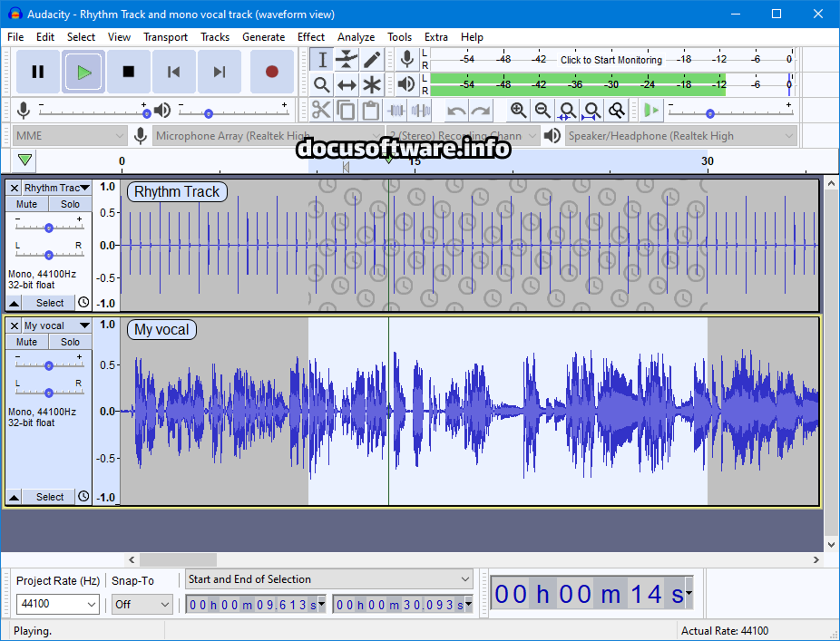Open Speaker/Headphone playback device dropdown
Viewport: 840px width, 641px height.
coord(681,136)
